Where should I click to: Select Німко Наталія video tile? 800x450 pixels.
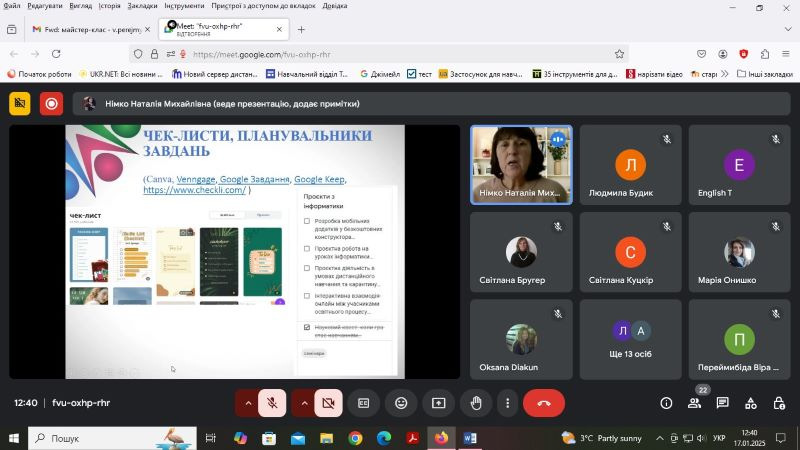[521, 165]
